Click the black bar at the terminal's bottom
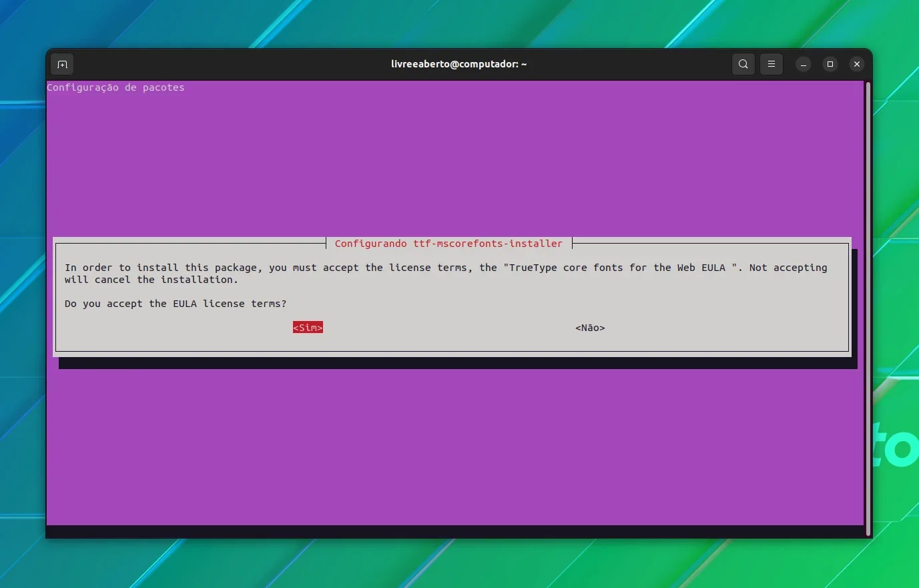 [455, 531]
